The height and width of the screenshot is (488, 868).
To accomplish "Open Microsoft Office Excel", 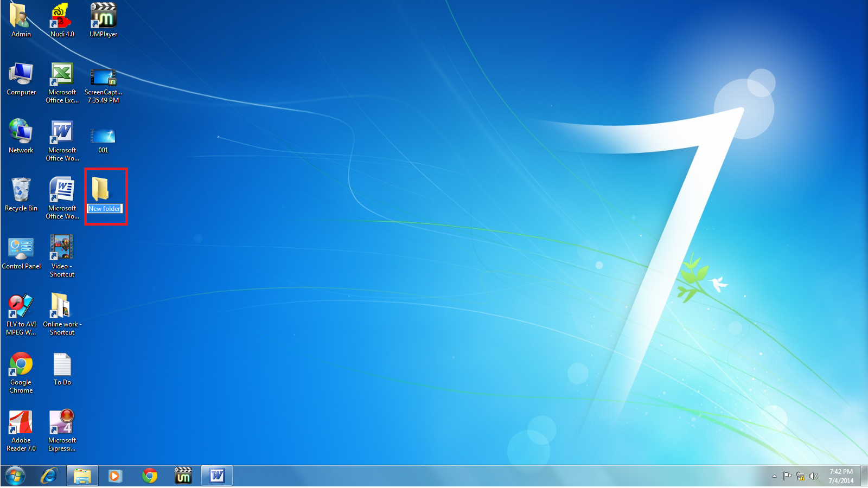I will point(61,76).
